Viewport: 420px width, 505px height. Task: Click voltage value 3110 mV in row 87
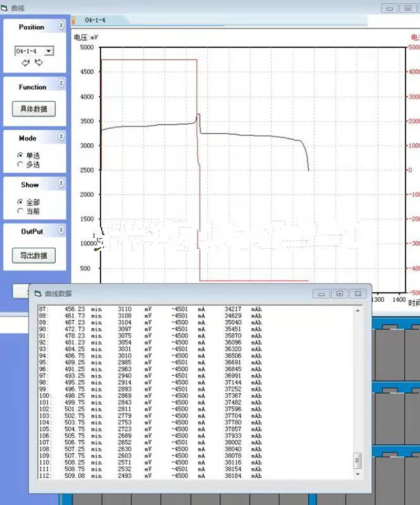tap(124, 309)
